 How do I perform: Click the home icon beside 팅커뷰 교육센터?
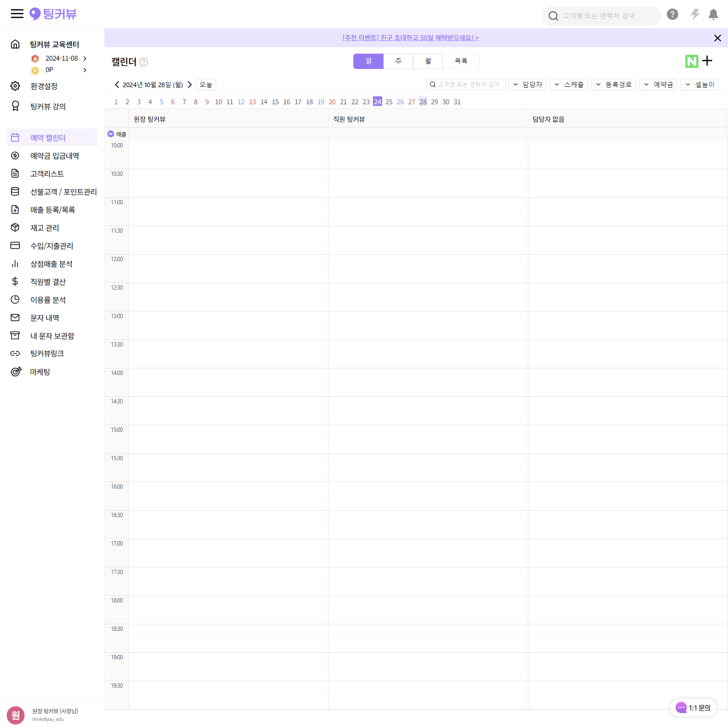coord(15,44)
